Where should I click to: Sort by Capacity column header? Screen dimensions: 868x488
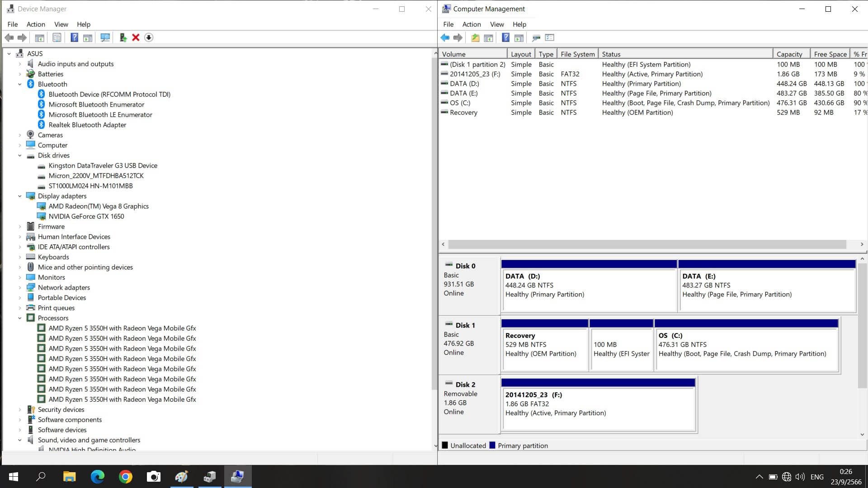coord(791,54)
